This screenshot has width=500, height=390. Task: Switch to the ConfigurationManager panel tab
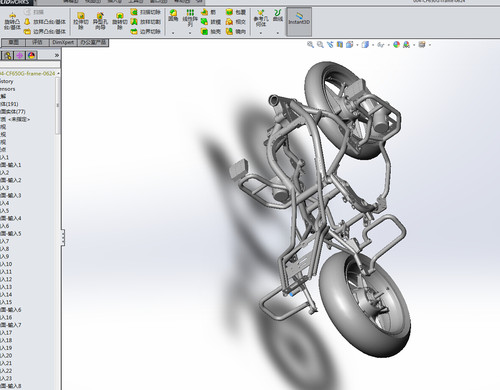(x=8, y=55)
